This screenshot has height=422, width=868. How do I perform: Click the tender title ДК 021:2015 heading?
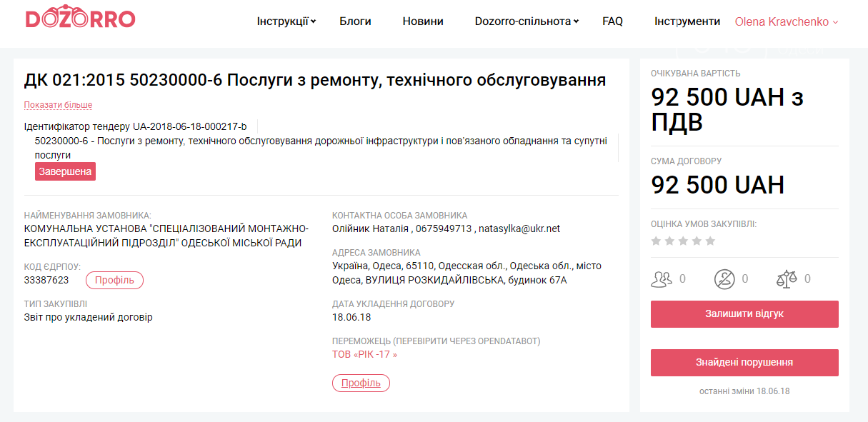pos(315,80)
